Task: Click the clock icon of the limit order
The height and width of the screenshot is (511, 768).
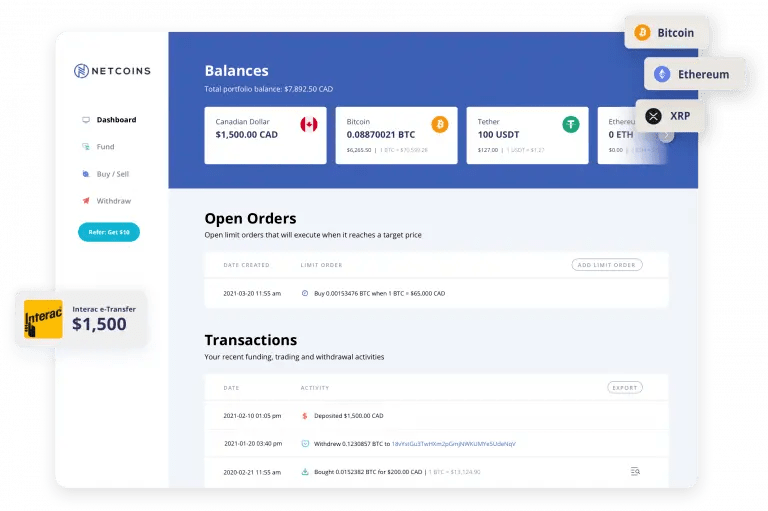Action: [x=305, y=293]
